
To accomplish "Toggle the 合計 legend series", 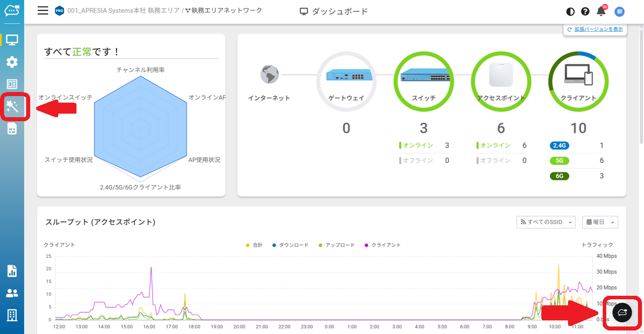I will click(x=254, y=245).
